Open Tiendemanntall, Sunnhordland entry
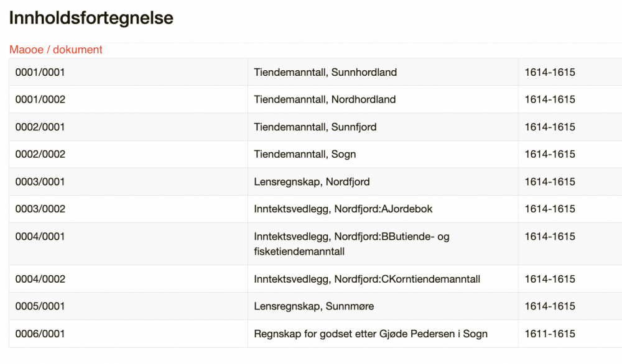The height and width of the screenshot is (364, 622). 325,72
